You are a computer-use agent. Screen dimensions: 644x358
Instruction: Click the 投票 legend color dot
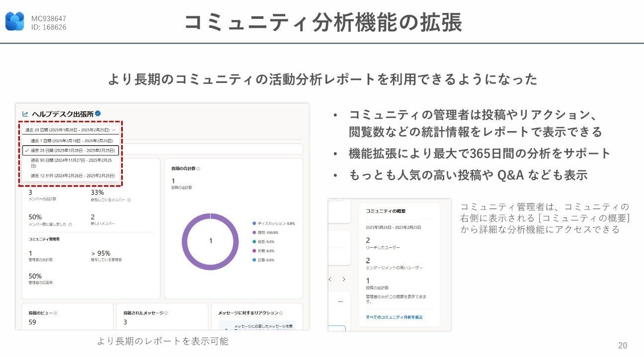254,242
